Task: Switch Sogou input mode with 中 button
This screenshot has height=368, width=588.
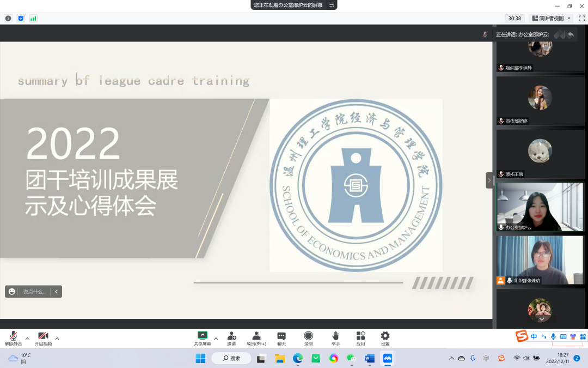Action: pyautogui.click(x=534, y=336)
